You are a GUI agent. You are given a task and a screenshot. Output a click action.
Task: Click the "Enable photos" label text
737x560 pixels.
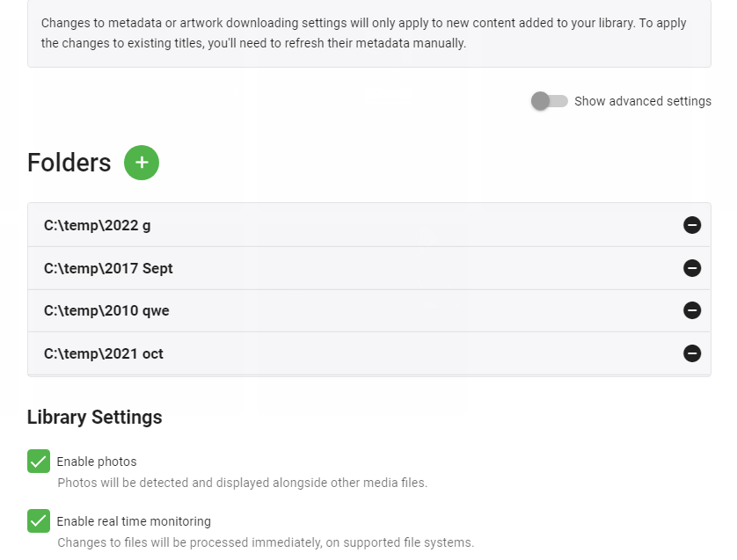coord(97,462)
